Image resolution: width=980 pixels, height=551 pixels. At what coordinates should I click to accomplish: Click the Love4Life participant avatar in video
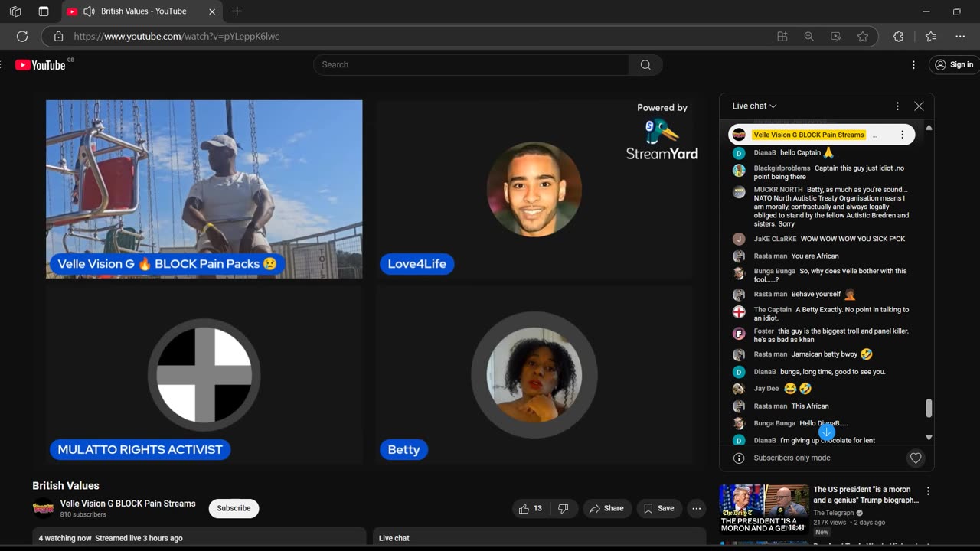pyautogui.click(x=534, y=189)
